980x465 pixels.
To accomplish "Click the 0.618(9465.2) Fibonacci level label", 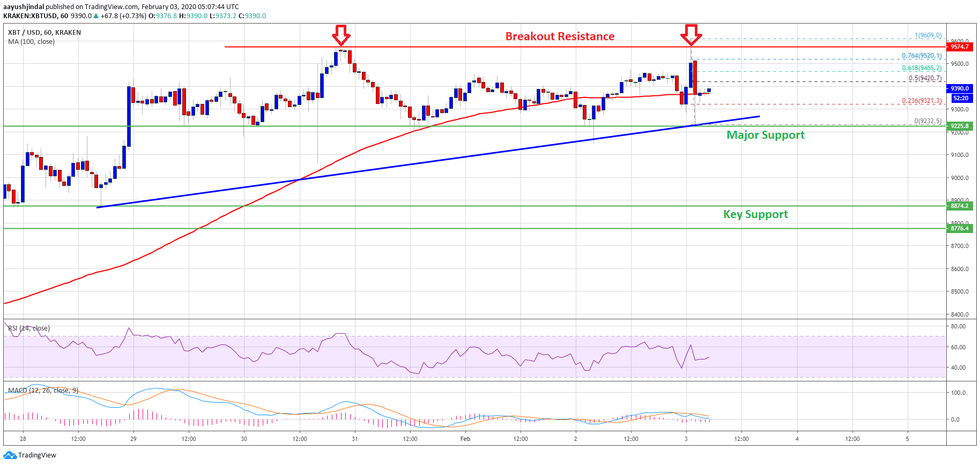I will [922, 68].
